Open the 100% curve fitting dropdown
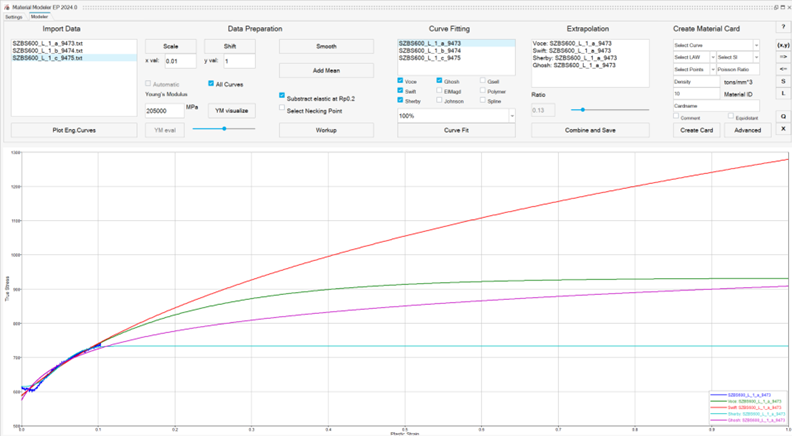The height and width of the screenshot is (436, 792). click(x=455, y=116)
